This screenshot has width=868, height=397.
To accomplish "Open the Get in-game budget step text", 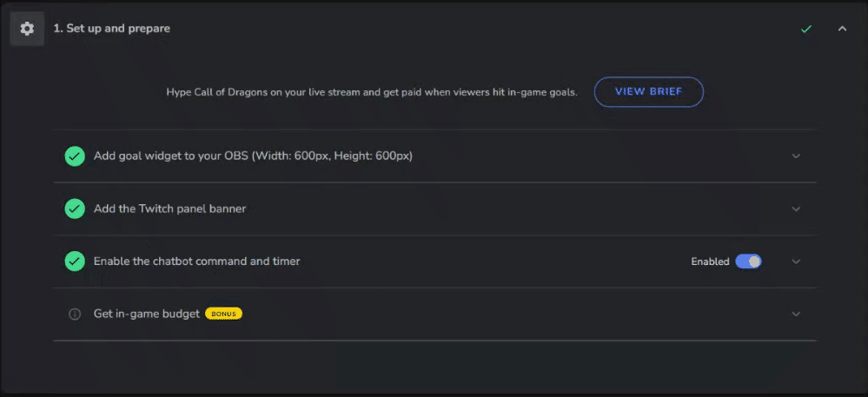I will point(147,314).
